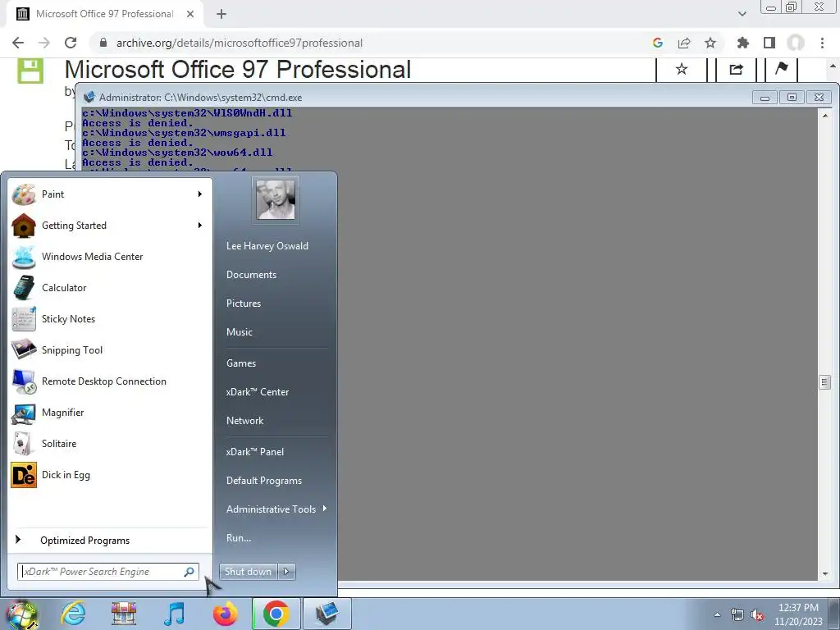The width and height of the screenshot is (840, 630).
Task: Open Chrome side panel icon
Action: [769, 43]
